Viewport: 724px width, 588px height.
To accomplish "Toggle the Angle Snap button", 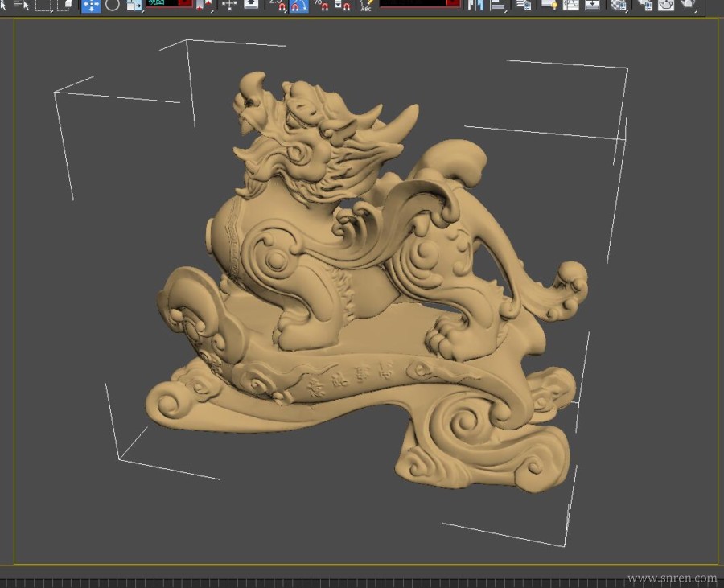I will tap(299, 5).
